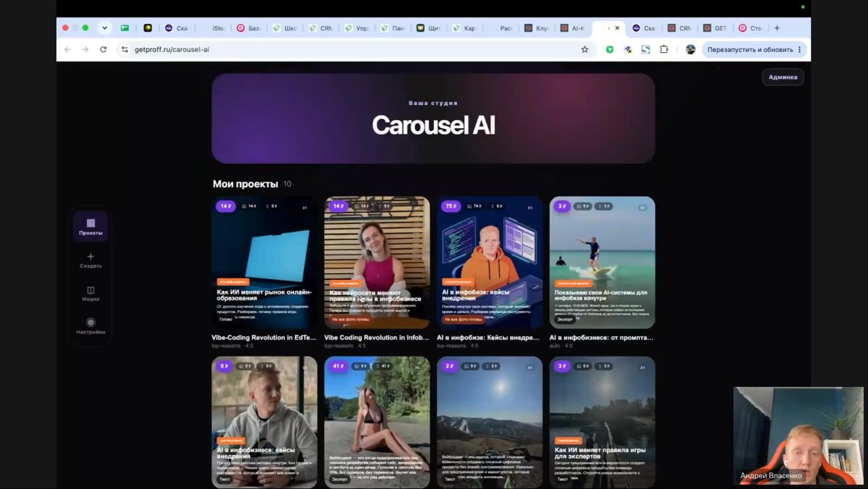Bookmark this page with the star
The image size is (868, 489).
pos(584,49)
